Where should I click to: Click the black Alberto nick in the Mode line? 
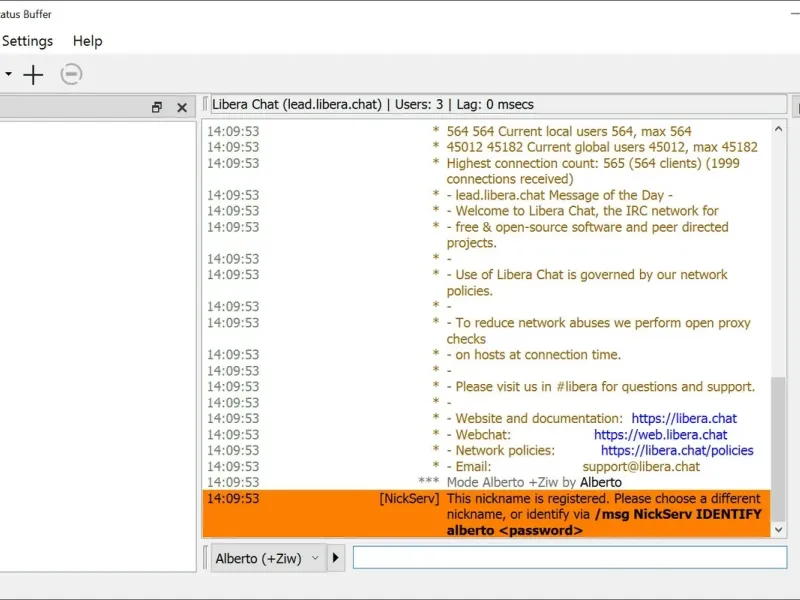[601, 482]
